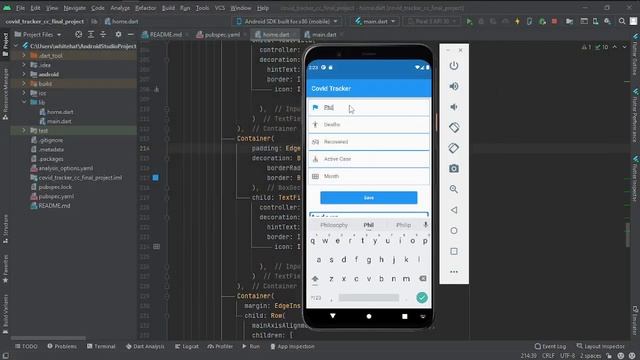640x360 pixels.
Task: Lower emulator volume with volume down icon
Action: [x=454, y=107]
